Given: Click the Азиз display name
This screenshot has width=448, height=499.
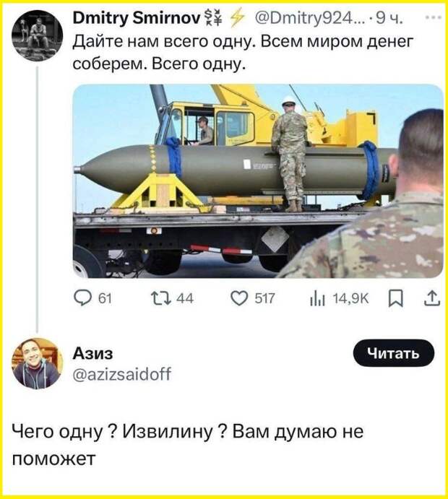Looking at the screenshot, I should pos(92,353).
